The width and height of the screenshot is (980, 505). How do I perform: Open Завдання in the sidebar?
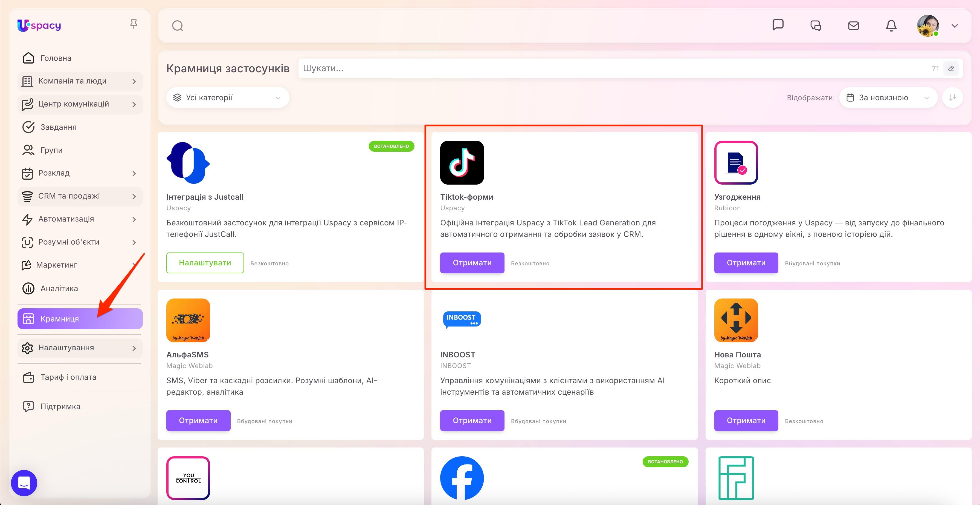coord(80,127)
